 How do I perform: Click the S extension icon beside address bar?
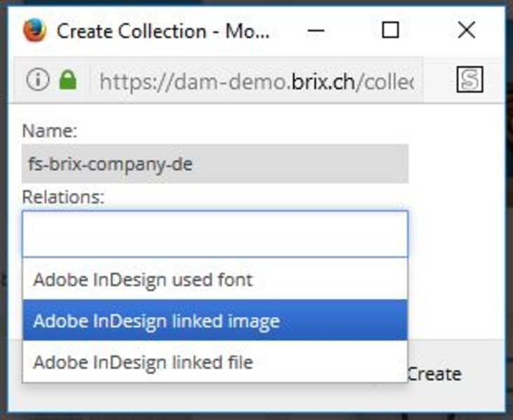[x=470, y=79]
